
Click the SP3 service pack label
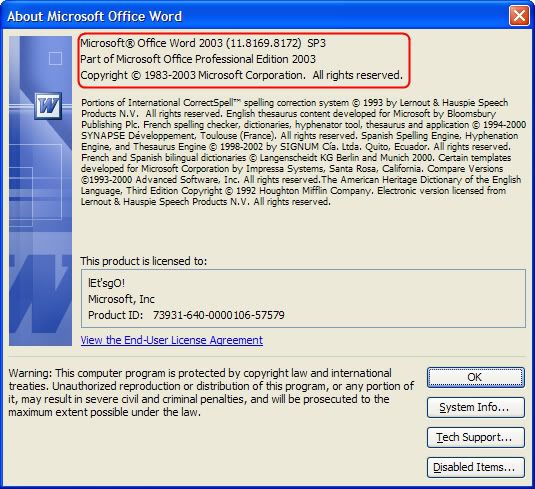pyautogui.click(x=317, y=43)
